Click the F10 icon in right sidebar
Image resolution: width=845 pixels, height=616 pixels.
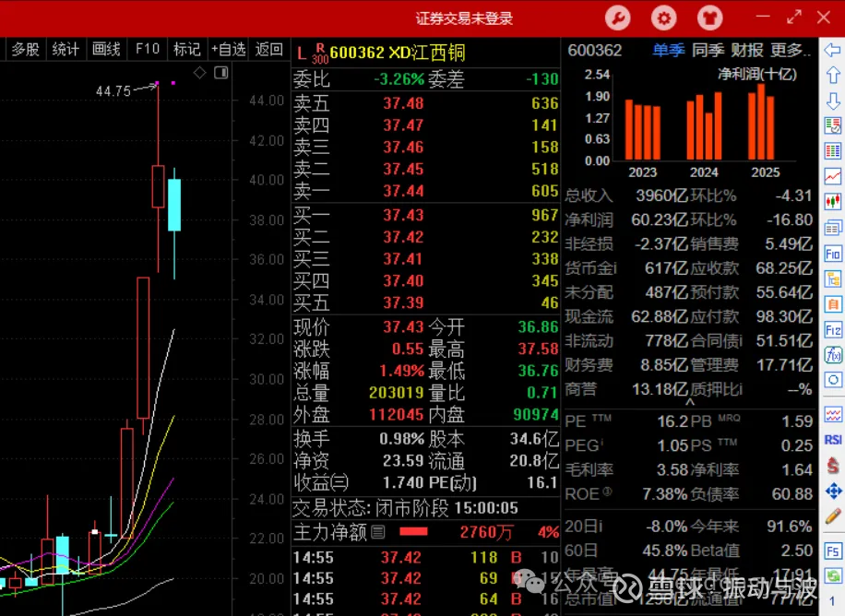tap(833, 254)
